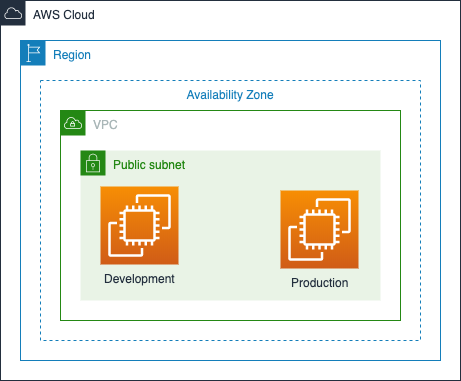Click the 'Region' label
The height and width of the screenshot is (381, 461).
72,55
